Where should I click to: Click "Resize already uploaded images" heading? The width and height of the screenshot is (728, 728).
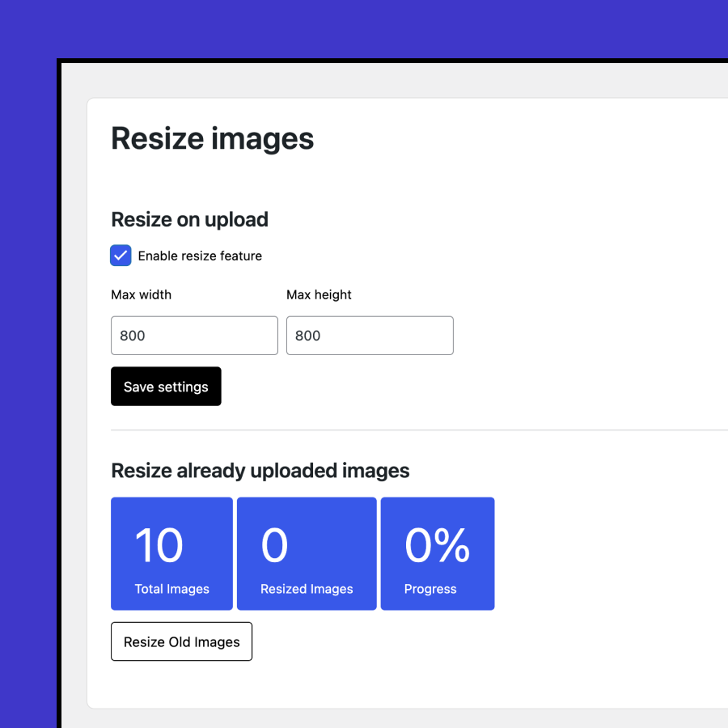[x=260, y=470]
